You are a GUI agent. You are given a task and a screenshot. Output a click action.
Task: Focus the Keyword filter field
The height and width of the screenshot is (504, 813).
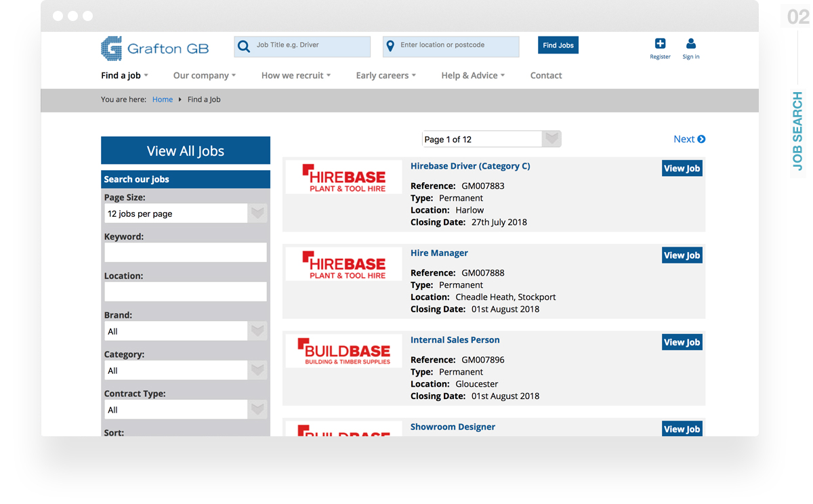click(186, 253)
